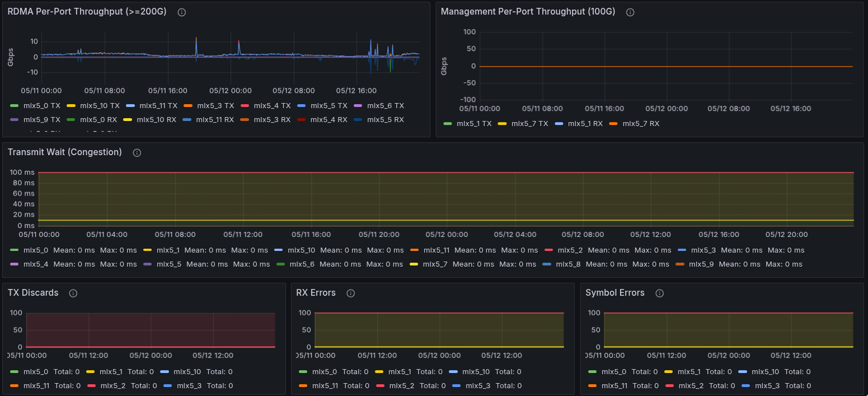Isolate mlx5_11 in Symbol Errors legend
This screenshot has width=868, height=396.
coord(614,385)
